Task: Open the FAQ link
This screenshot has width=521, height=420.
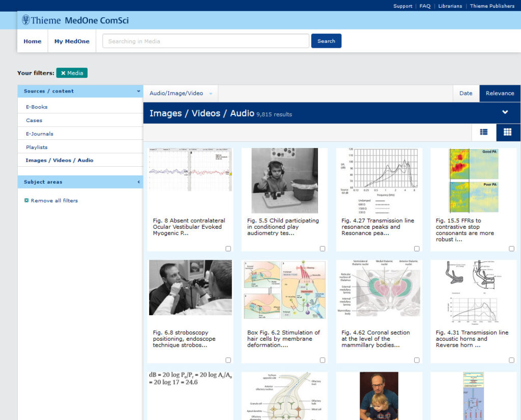Action: [425, 6]
